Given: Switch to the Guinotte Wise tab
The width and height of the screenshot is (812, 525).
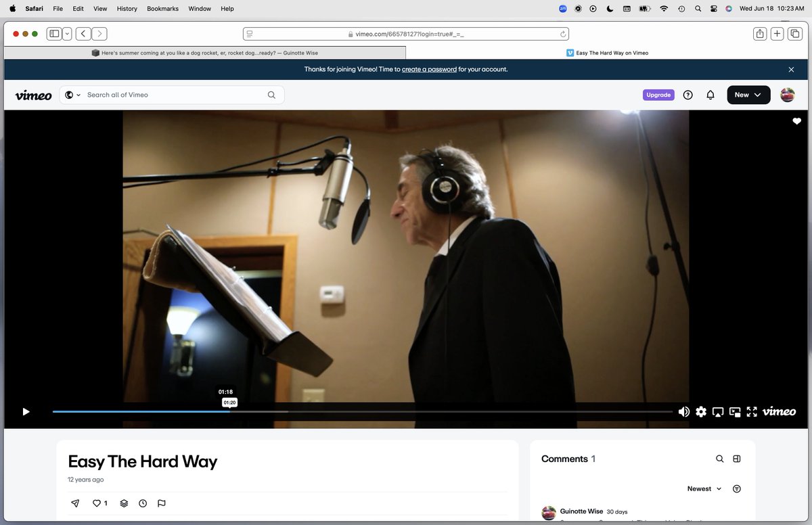Looking at the screenshot, I should point(205,52).
